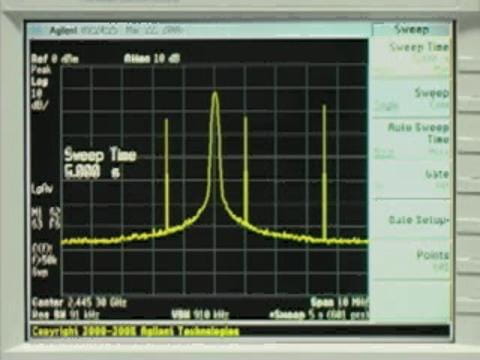Click the Span 10 MHz readout

(339, 302)
